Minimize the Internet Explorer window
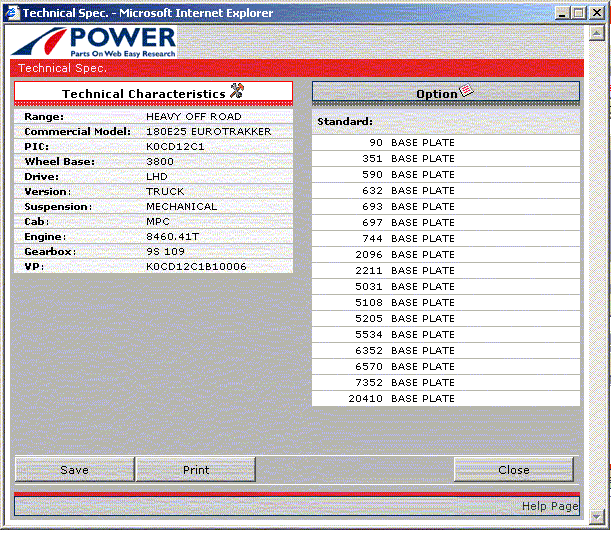 pos(562,13)
